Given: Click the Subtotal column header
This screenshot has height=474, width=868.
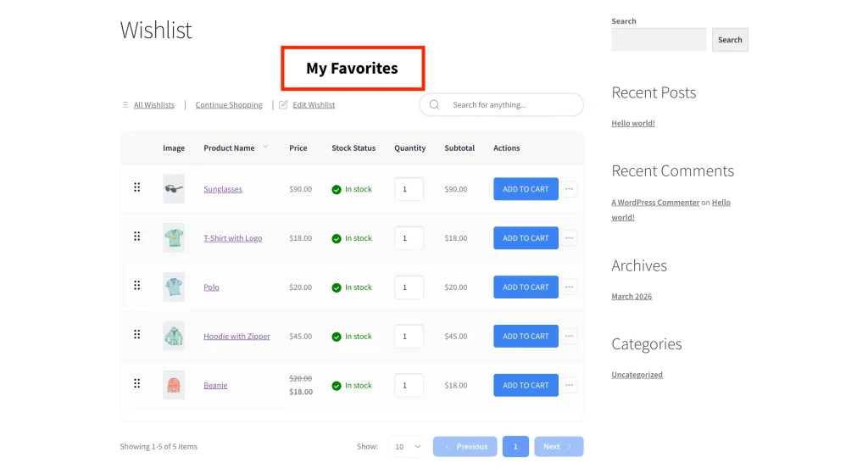Looking at the screenshot, I should pos(459,148).
